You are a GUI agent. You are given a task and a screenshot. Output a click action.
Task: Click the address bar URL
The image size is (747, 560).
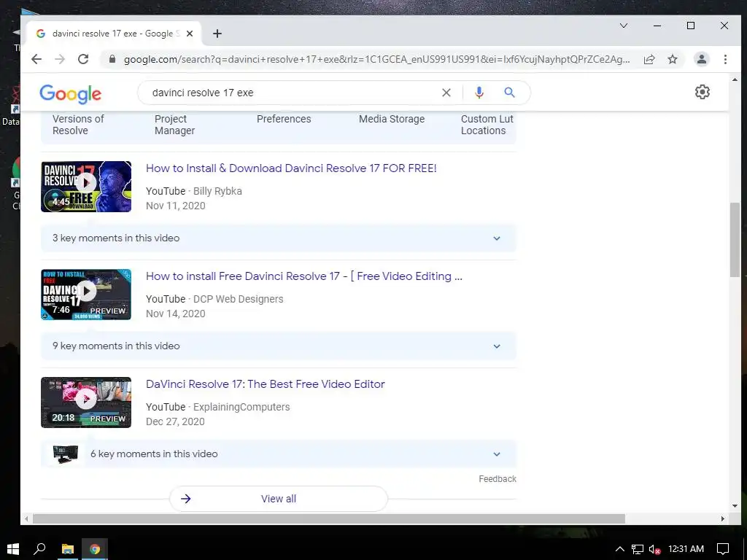pyautogui.click(x=376, y=59)
